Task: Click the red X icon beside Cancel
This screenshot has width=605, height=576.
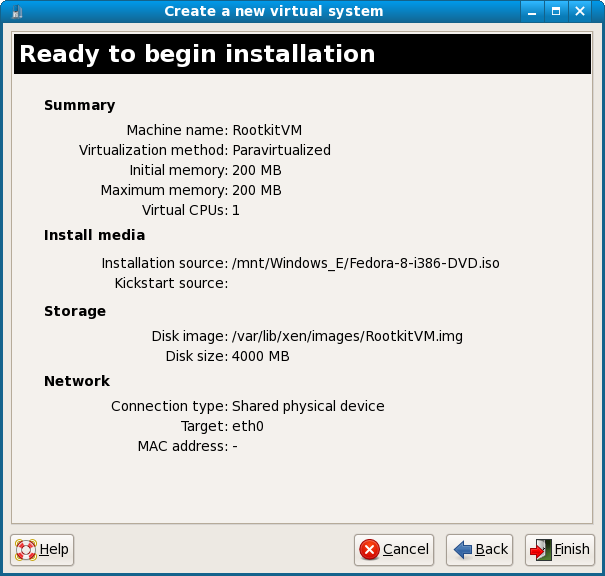Action: point(369,549)
